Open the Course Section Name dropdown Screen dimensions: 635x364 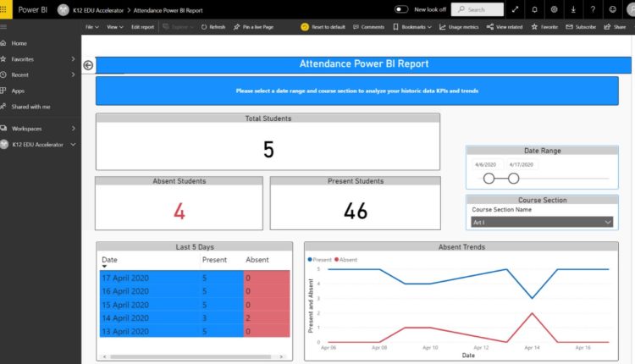[x=542, y=222]
